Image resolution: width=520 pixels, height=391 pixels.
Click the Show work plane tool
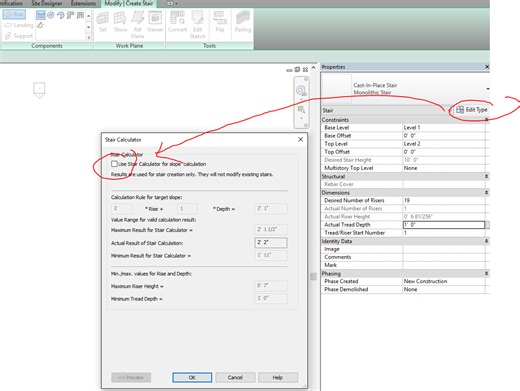point(120,22)
